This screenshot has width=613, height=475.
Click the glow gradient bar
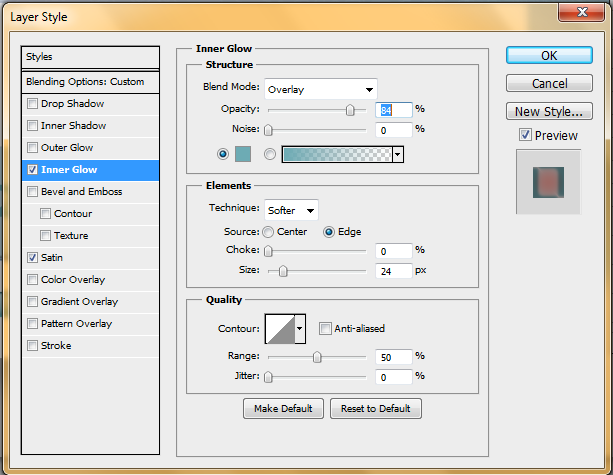click(337, 154)
